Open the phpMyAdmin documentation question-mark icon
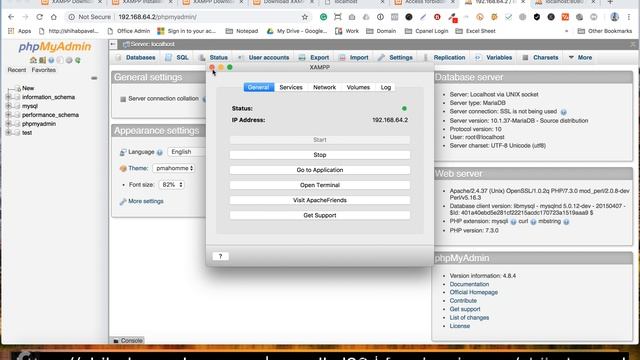The height and width of the screenshot is (360, 640). pos(51,60)
